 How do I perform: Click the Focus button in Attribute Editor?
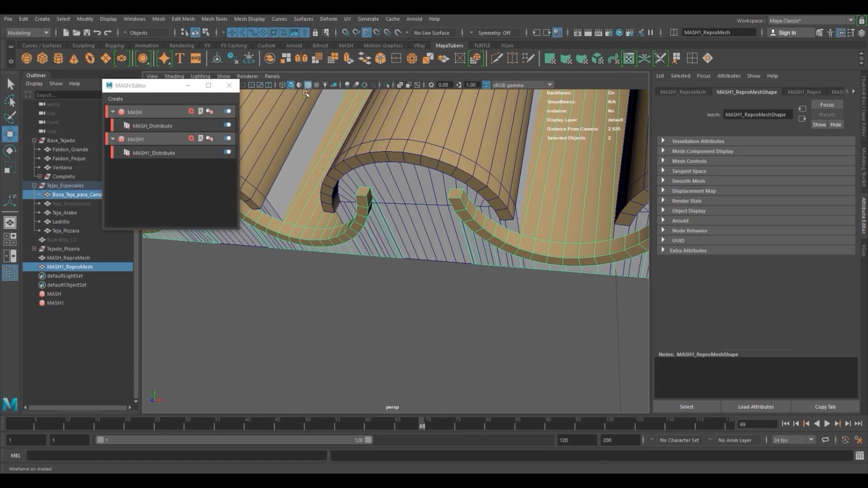click(x=827, y=104)
